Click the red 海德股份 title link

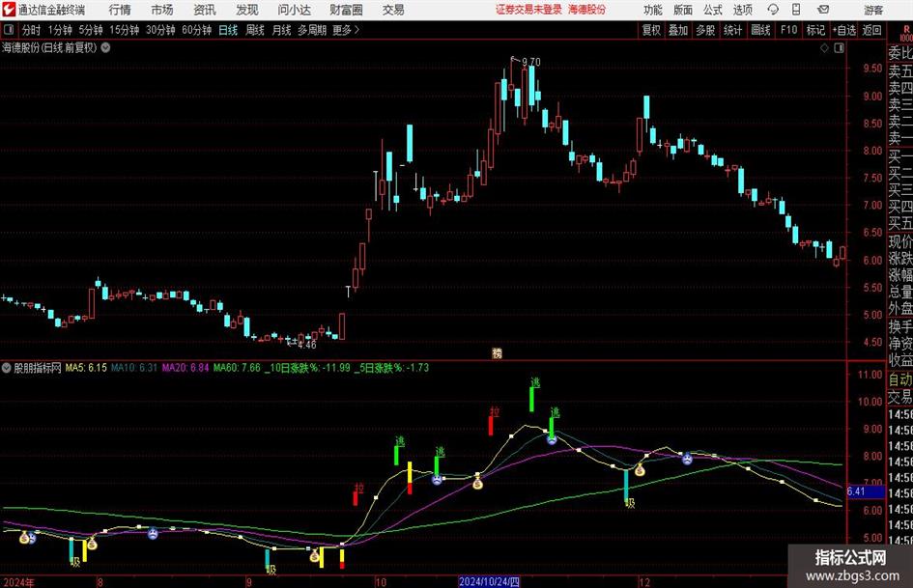(x=586, y=10)
